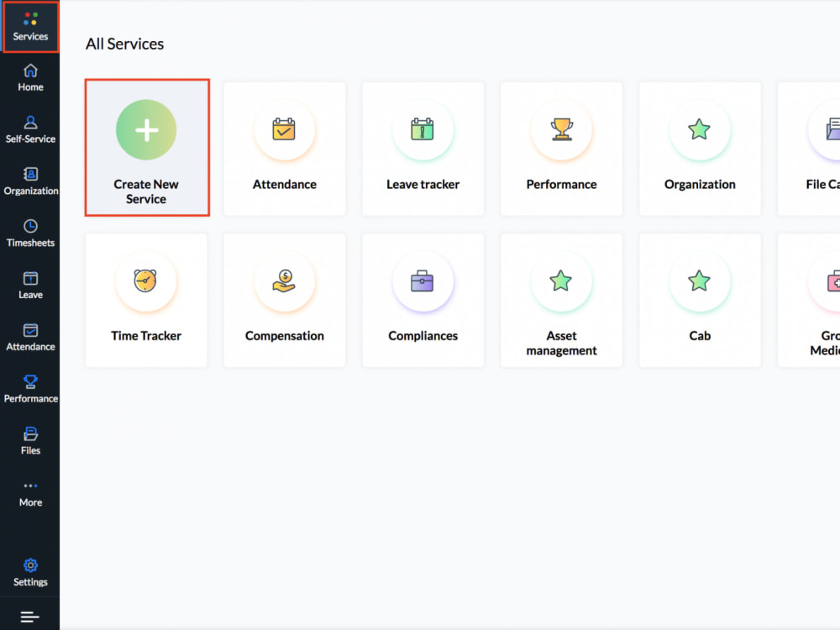Open the Time Tracker label
Screen dimensions: 840x630
pyautogui.click(x=146, y=336)
